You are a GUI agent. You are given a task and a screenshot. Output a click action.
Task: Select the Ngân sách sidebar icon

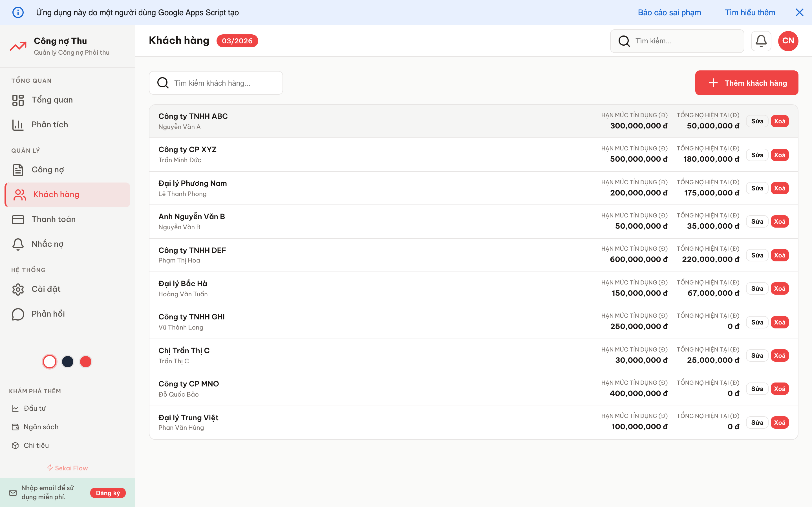pos(16,426)
